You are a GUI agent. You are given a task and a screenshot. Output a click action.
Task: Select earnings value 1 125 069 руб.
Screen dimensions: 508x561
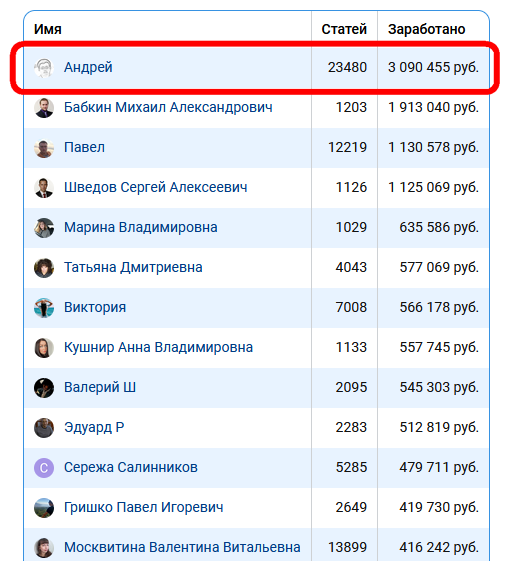[433, 187]
